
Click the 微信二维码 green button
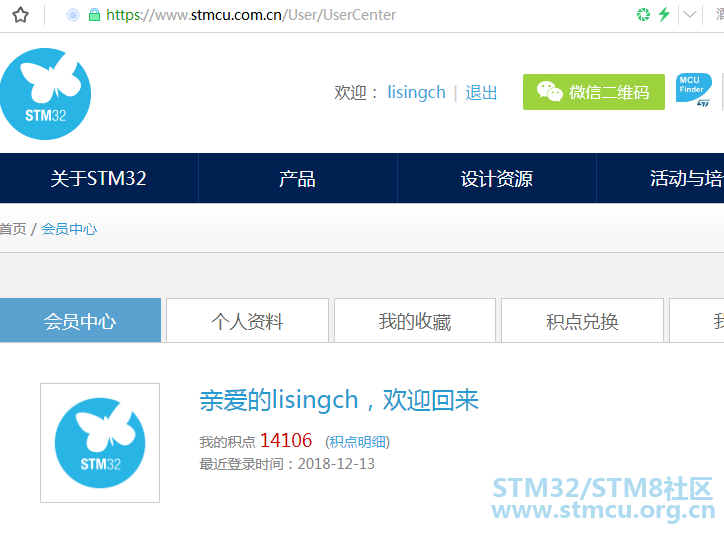(x=594, y=92)
